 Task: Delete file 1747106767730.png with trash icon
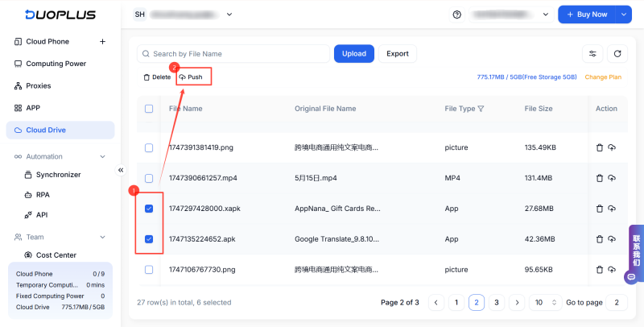click(600, 270)
